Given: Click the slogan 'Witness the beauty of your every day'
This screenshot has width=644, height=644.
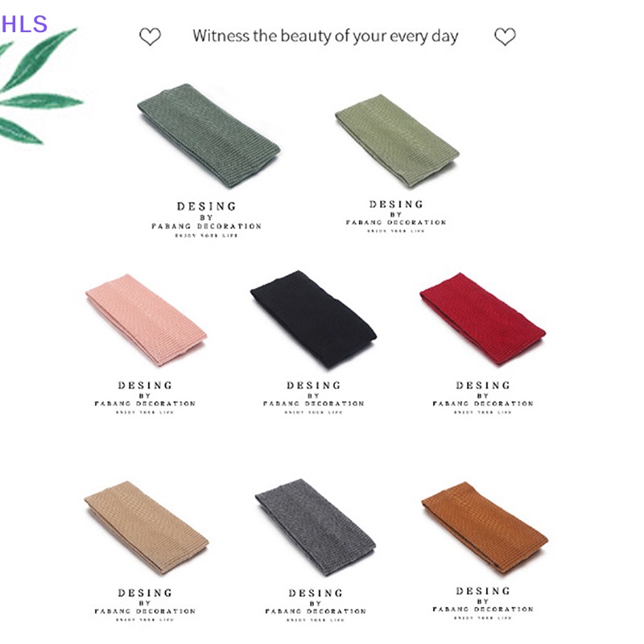Looking at the screenshot, I should click(x=325, y=36).
